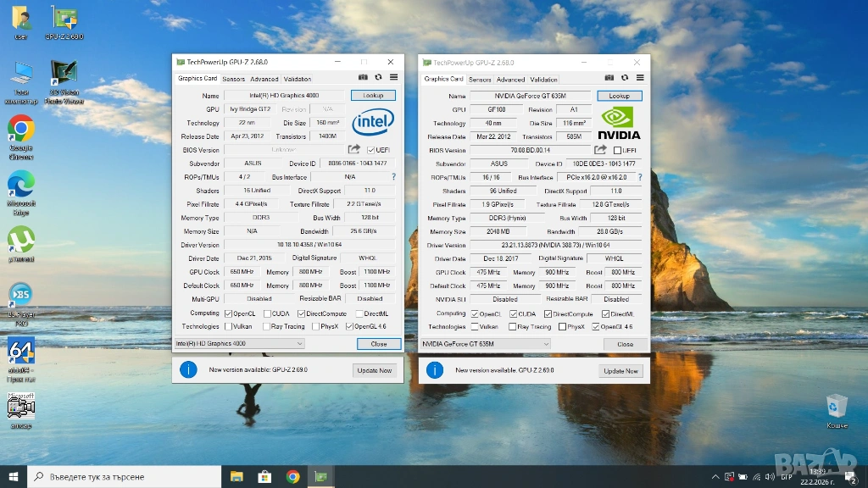Click the BIOS share icon in Intel window
The width and height of the screenshot is (868, 488).
(x=354, y=150)
